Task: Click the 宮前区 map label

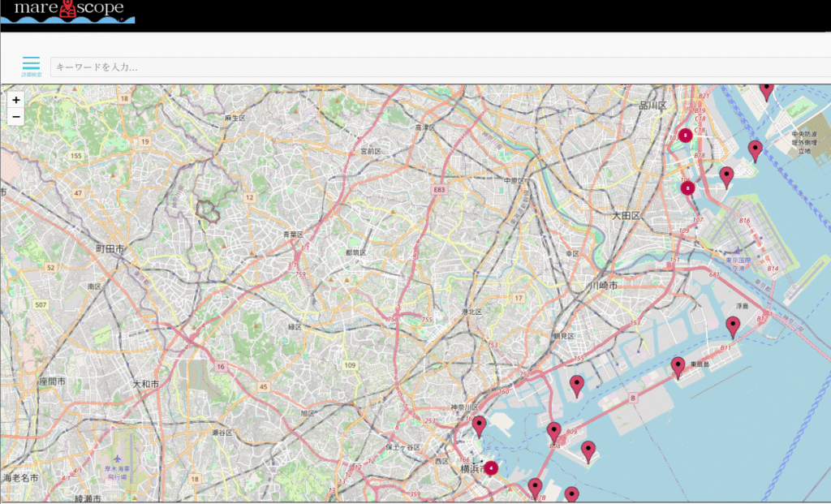Action: coord(370,151)
